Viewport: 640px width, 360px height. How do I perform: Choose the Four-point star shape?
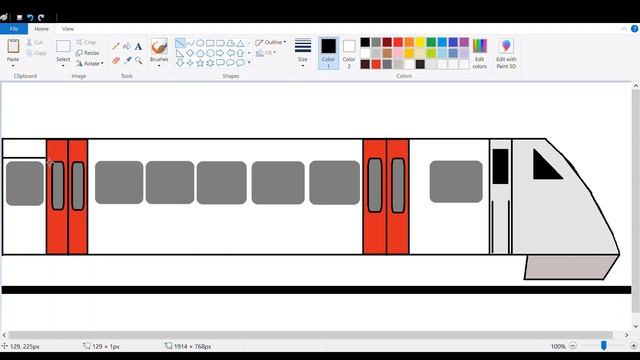(190, 63)
